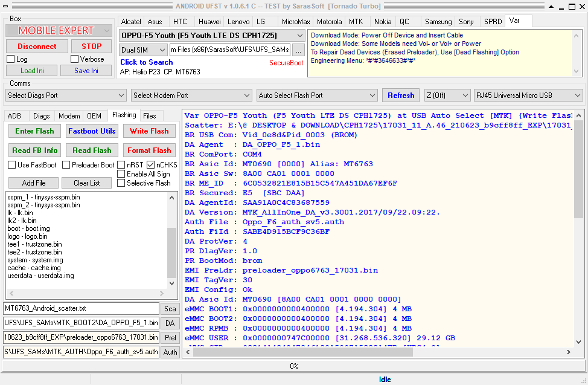This screenshot has height=385, width=588.
Task: Open the Modem tab
Action: pos(69,115)
